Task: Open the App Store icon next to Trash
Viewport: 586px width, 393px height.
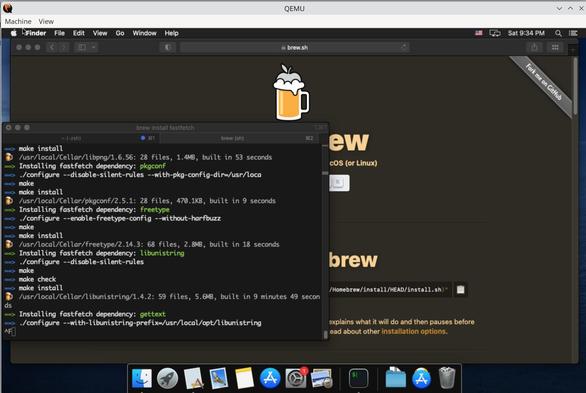Action: [x=421, y=378]
